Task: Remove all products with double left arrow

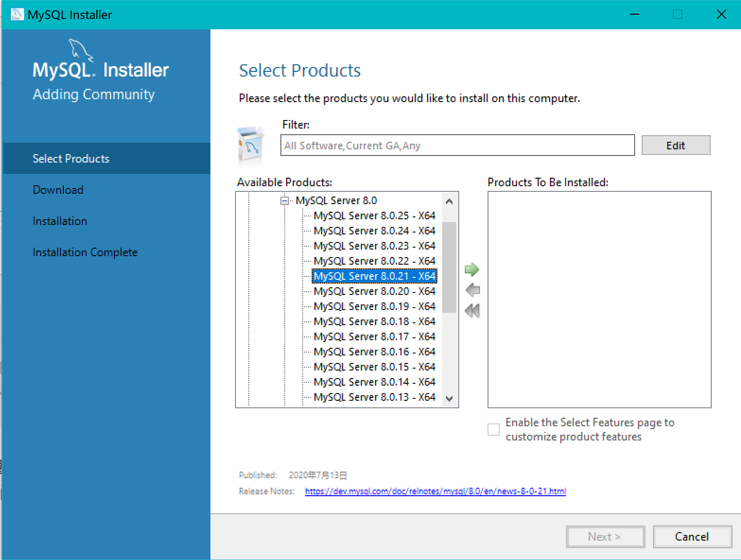Action: pos(472,310)
